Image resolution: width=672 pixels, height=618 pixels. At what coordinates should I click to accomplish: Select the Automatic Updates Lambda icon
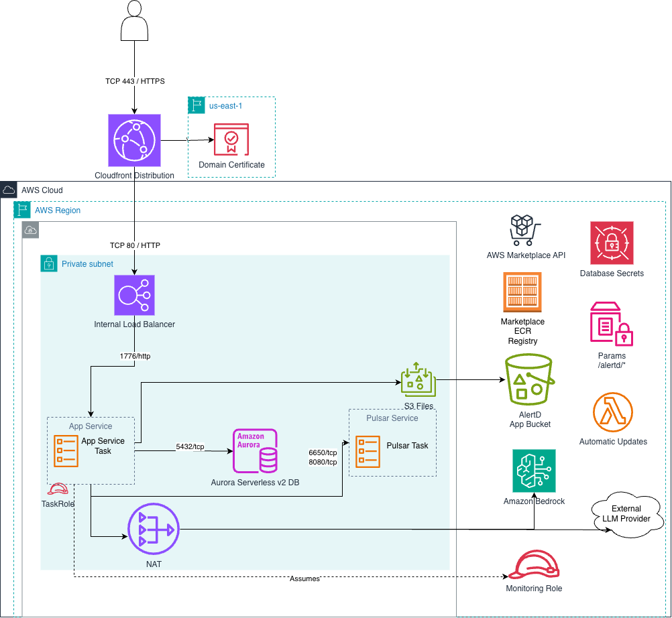pos(613,412)
